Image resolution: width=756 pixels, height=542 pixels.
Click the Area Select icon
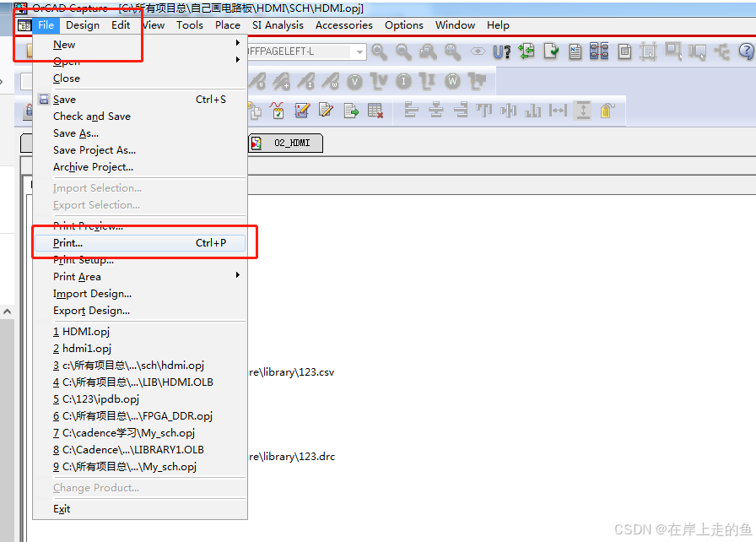point(673,51)
